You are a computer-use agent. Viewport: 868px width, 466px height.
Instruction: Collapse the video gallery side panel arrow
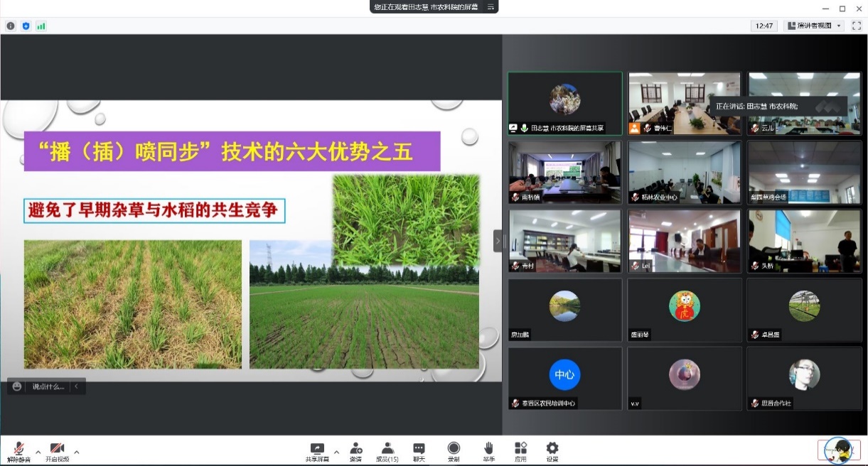coord(498,241)
